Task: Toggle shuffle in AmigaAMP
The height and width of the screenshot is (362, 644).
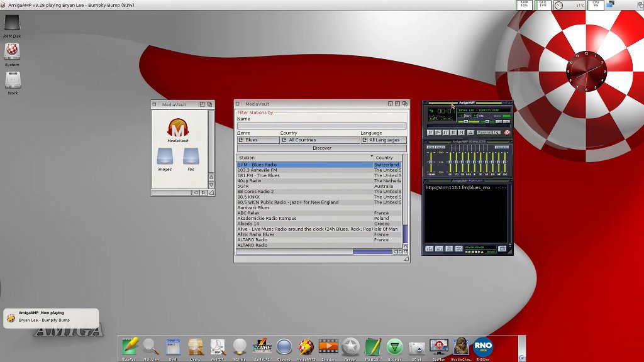Action: pyautogui.click(x=484, y=133)
